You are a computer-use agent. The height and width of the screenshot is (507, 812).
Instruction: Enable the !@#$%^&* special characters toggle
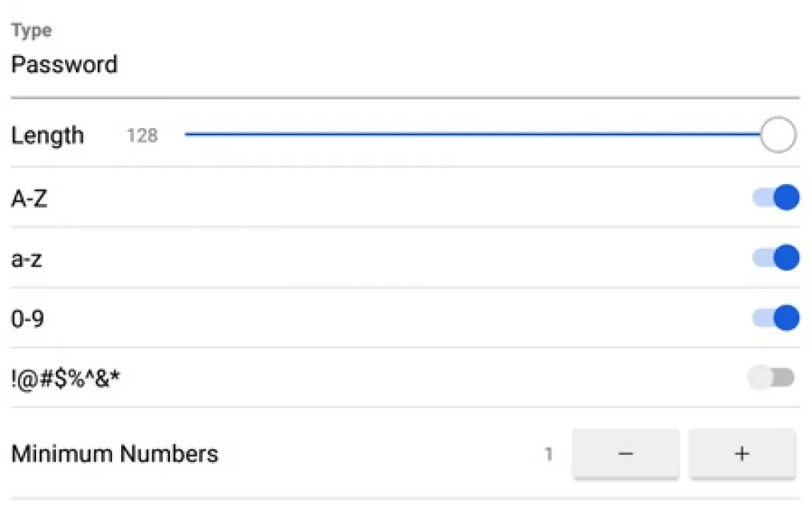click(771, 378)
